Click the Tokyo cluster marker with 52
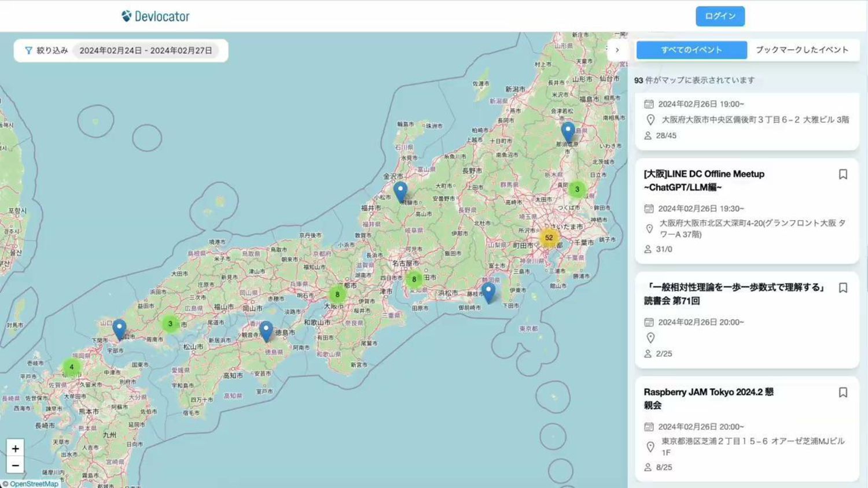Screen dimensions: 868x488 pyautogui.click(x=549, y=238)
